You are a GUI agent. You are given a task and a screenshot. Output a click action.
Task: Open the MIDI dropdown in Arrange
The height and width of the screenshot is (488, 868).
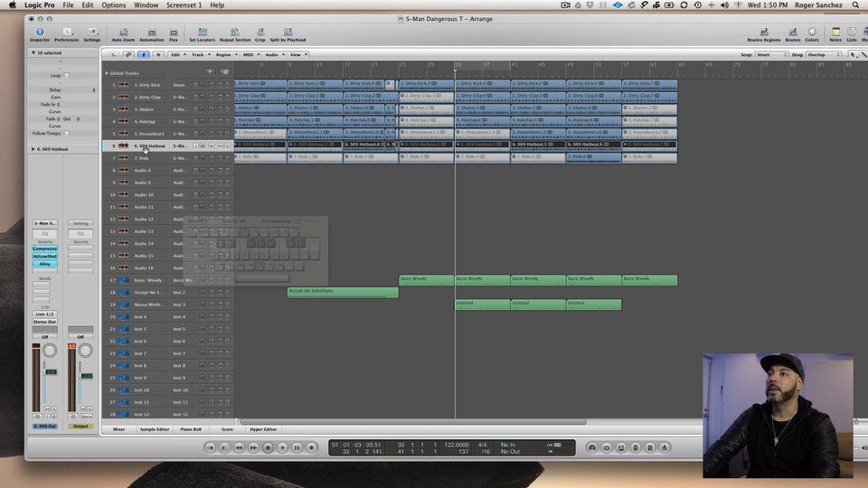(251, 55)
